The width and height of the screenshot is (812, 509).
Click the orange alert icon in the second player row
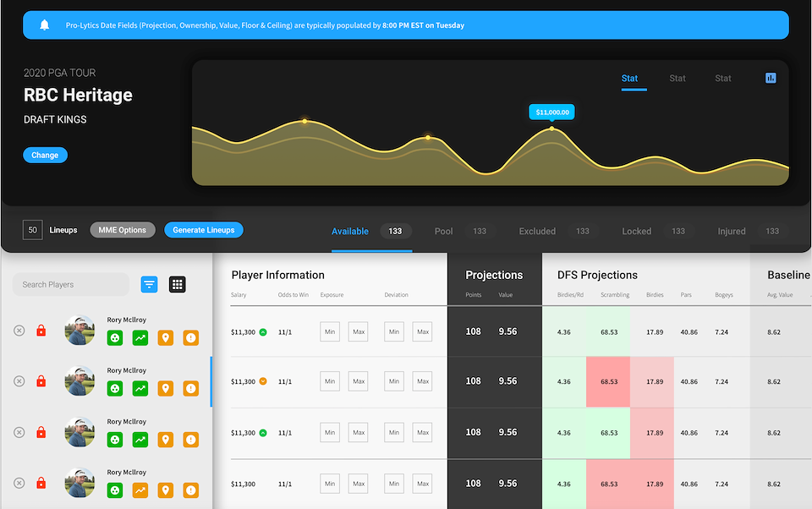point(191,388)
